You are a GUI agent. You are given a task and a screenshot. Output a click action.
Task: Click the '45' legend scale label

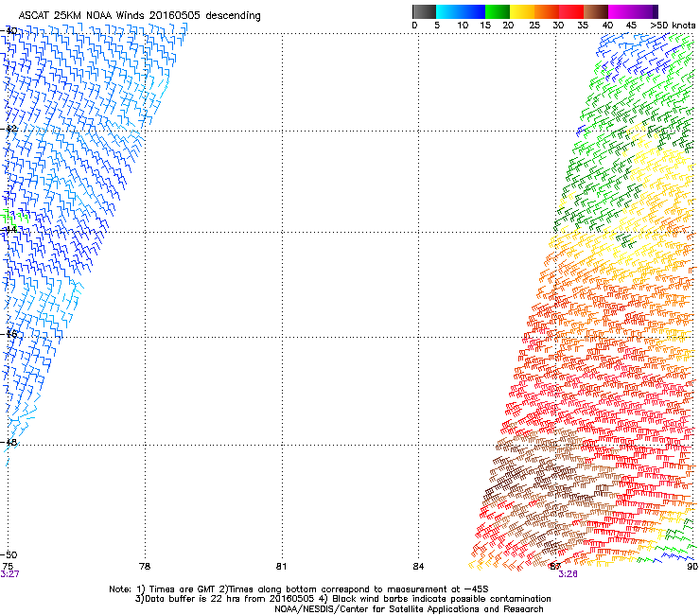click(631, 26)
